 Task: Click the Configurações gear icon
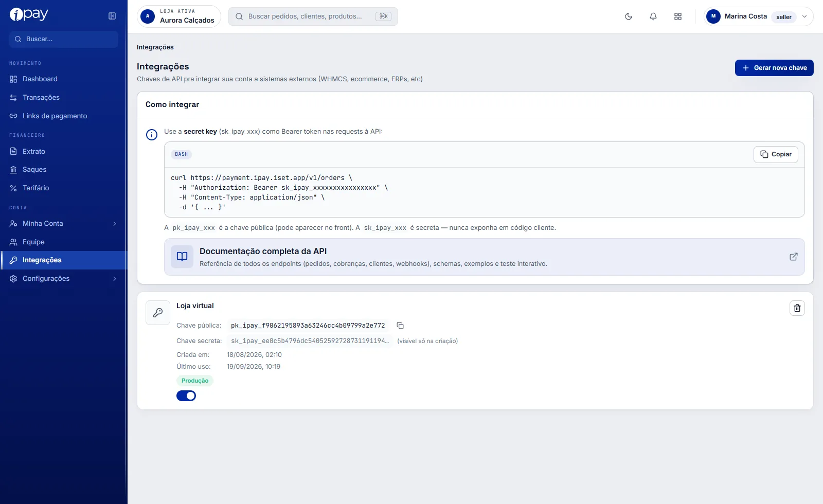tap(13, 279)
